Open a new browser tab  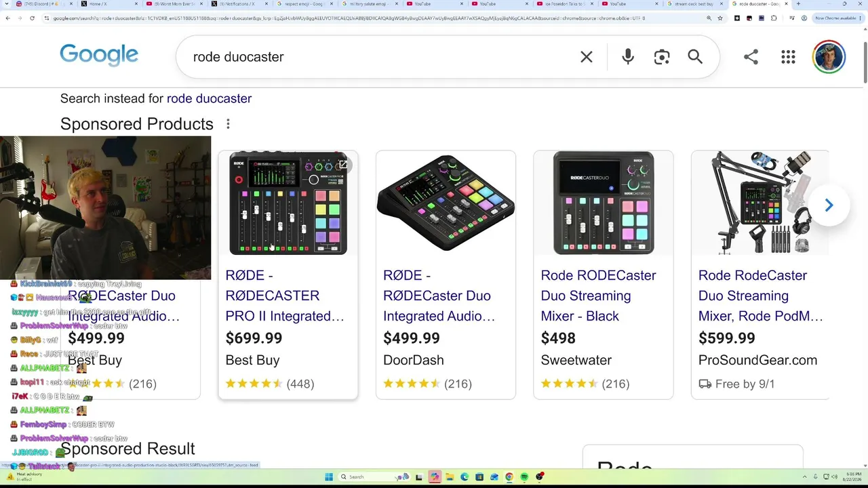[x=798, y=4]
